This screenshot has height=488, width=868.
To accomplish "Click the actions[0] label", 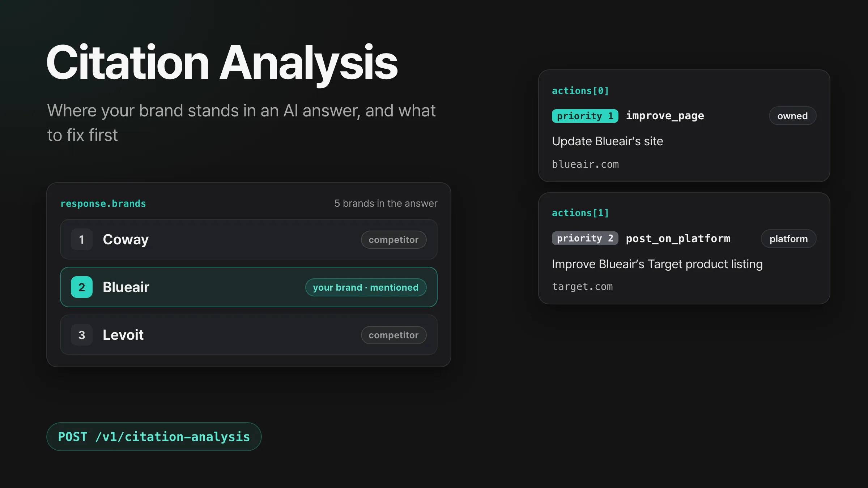I will click(580, 91).
